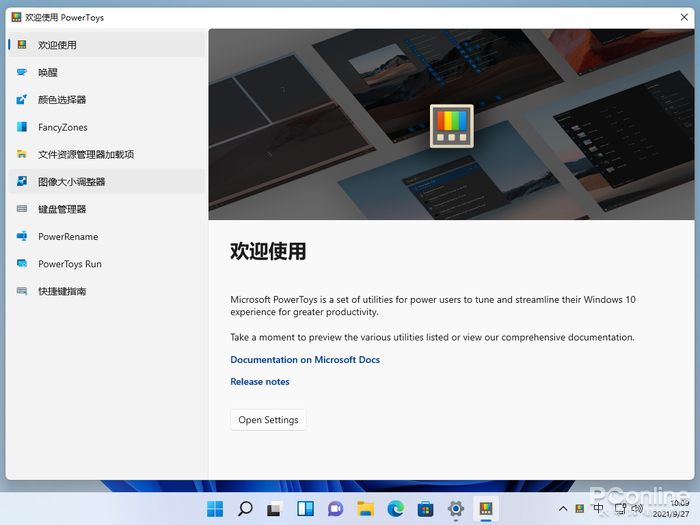
Task: Select the 唤醒 menu entry
Action: click(107, 72)
